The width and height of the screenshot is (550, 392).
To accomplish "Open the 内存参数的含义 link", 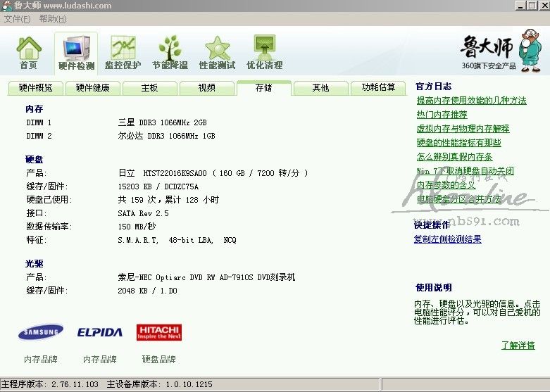I will click(x=446, y=185).
